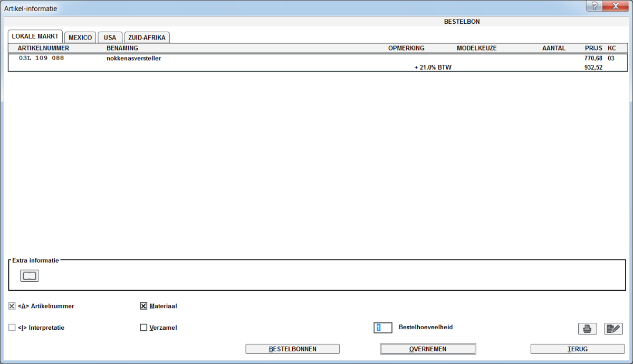Select the ZUID-AFRIKA tab
The image size is (633, 364).
click(x=147, y=37)
